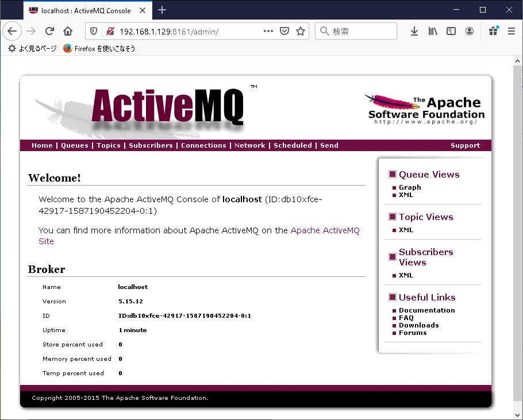Click the 検索 search box
Viewport: 523px width, 420px height.
356,31
